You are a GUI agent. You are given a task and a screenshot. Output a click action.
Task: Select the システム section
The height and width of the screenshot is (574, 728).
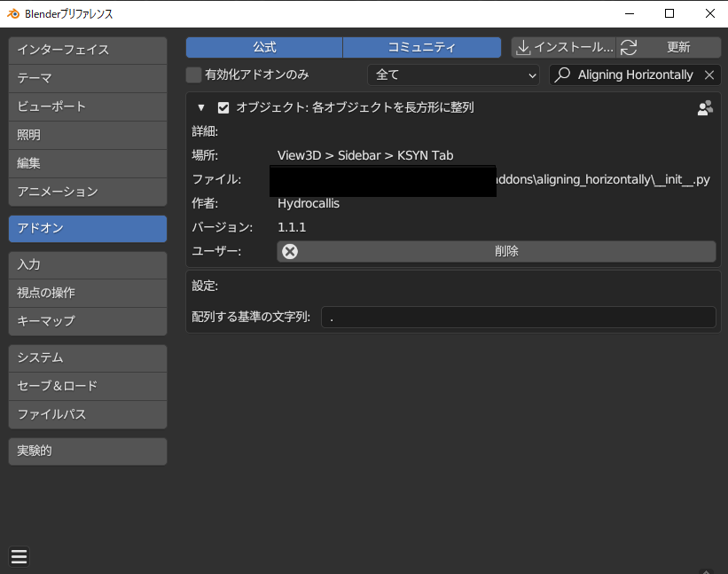(x=88, y=358)
